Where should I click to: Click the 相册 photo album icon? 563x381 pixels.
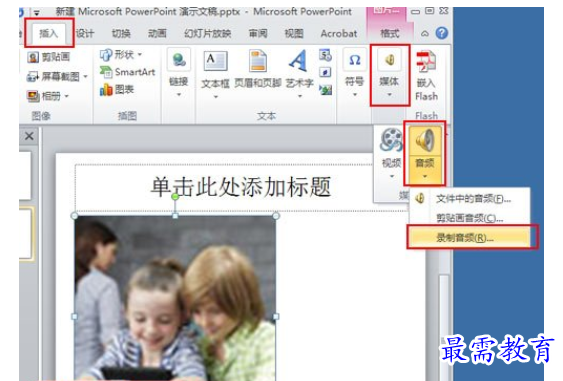33,96
